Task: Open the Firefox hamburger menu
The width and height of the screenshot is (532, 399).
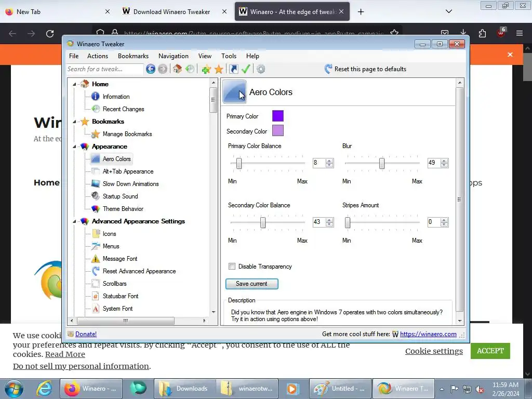Action: [520, 33]
